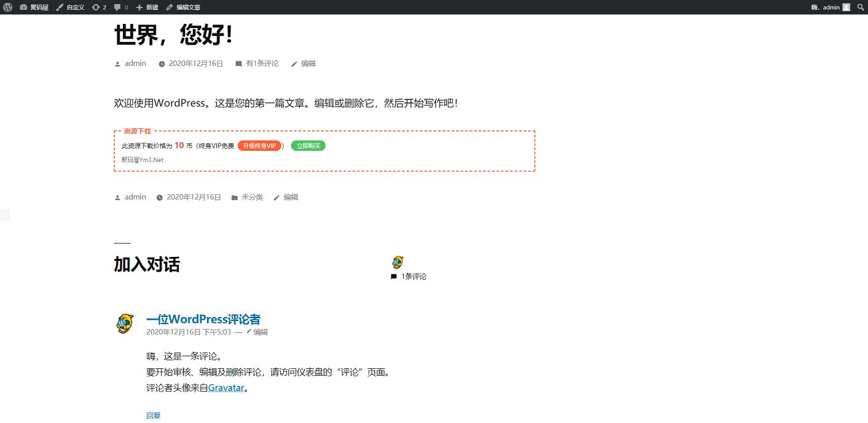Click the clock icon below the post title
The image size is (868, 423).
click(162, 64)
